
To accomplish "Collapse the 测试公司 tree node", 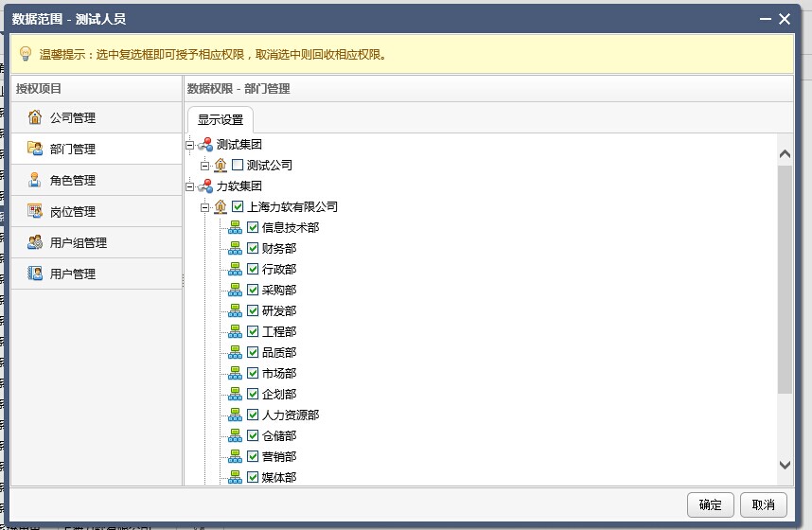I will [205, 166].
